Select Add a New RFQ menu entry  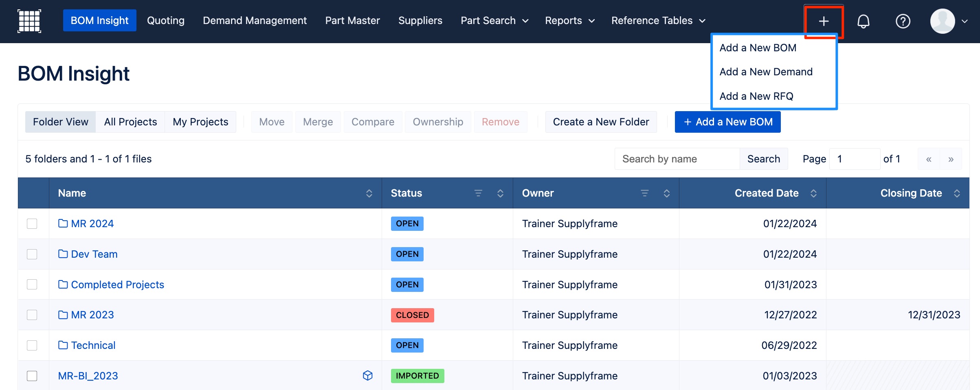coord(756,96)
